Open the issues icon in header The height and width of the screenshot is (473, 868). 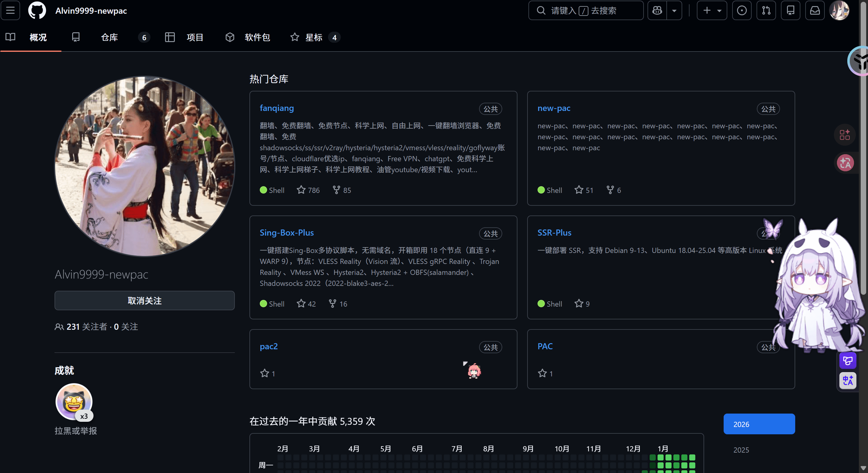[742, 10]
